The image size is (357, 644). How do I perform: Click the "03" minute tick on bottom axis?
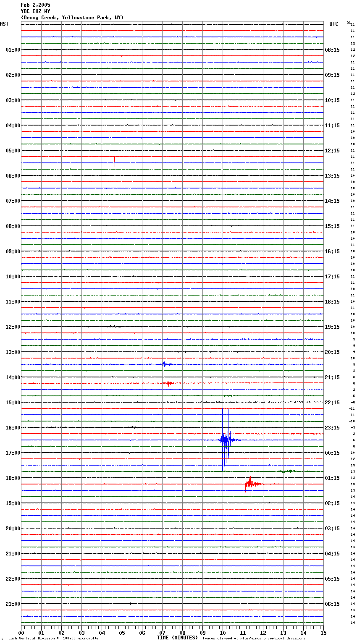[81, 633]
